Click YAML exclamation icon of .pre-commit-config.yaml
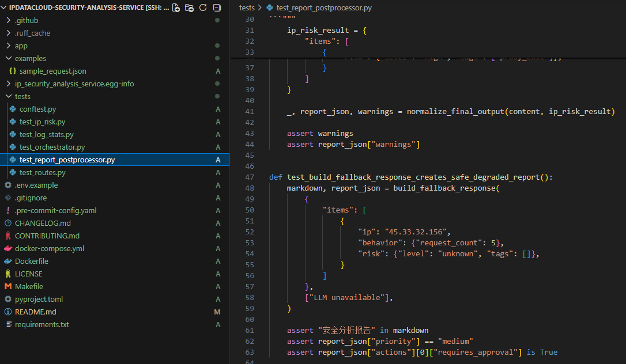The image size is (626, 364). pos(8,210)
